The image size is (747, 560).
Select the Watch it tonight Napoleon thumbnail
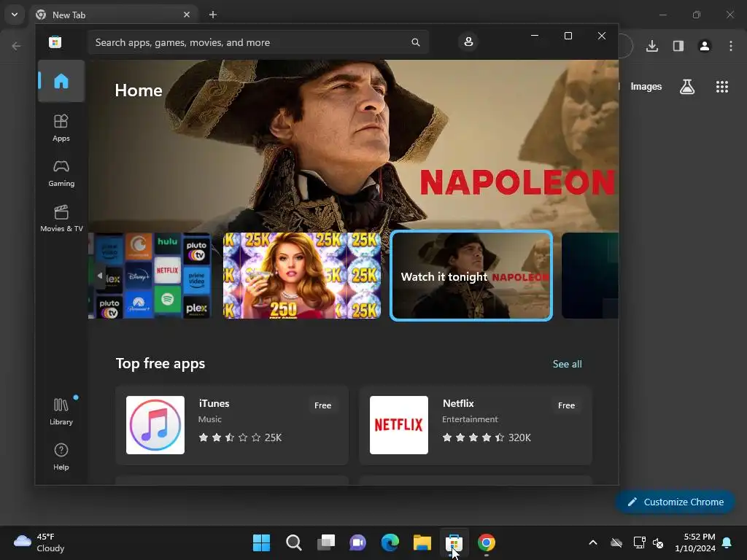coord(471,275)
